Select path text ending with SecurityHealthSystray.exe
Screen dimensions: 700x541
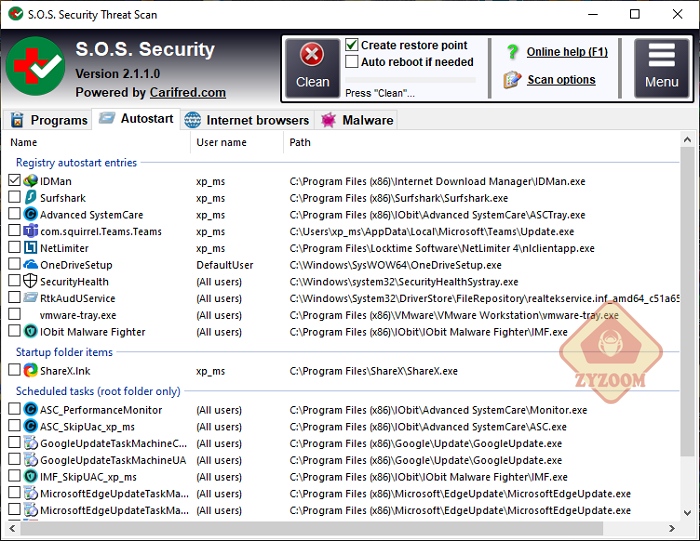[404, 282]
